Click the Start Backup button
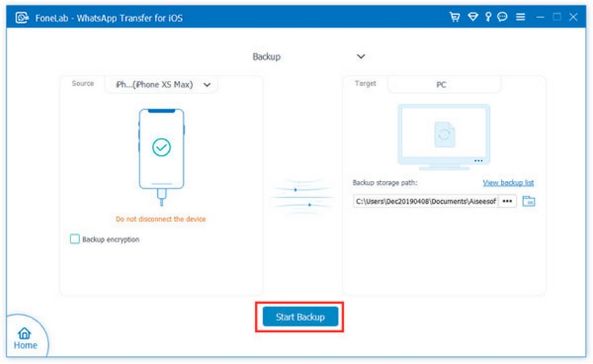Screen dimensions: 593x364 [x=300, y=317]
